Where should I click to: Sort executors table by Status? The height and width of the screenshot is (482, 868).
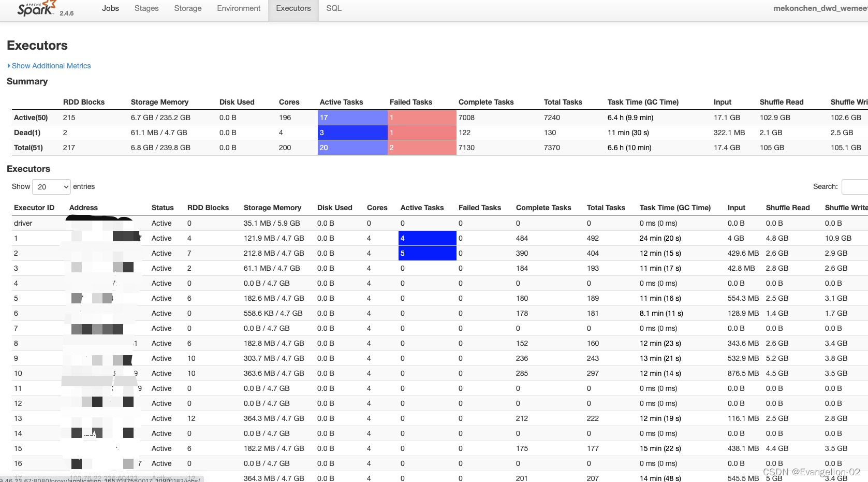(x=163, y=208)
